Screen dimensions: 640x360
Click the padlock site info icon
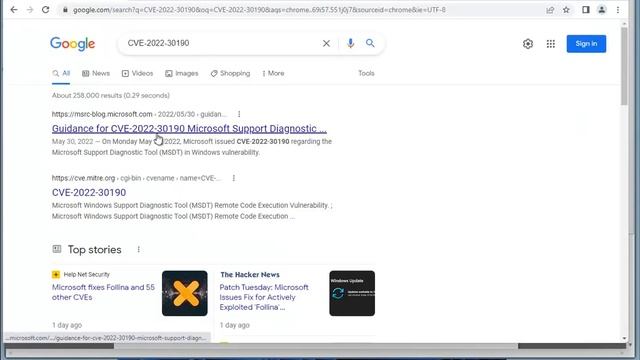click(x=65, y=10)
